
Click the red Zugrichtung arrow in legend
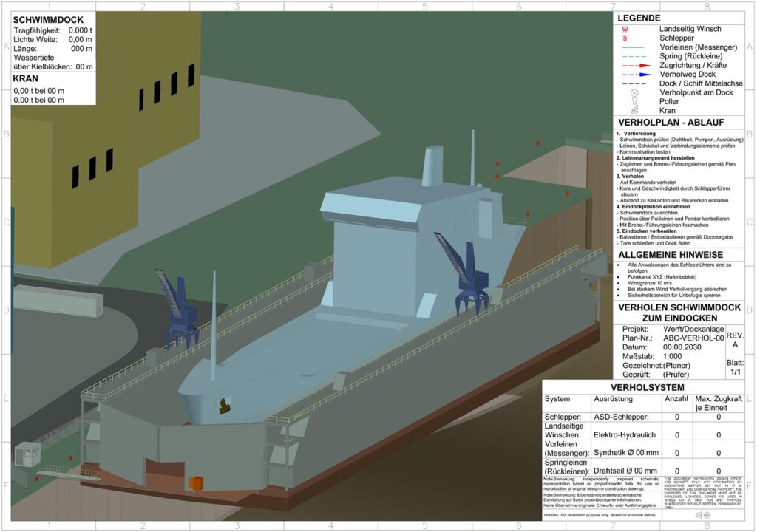[637, 65]
